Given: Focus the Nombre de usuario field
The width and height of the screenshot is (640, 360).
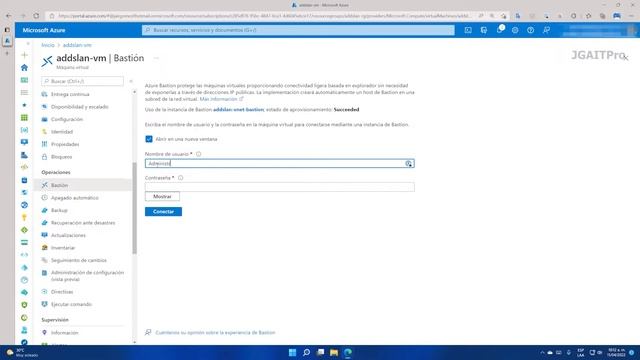Looking at the screenshot, I should point(280,164).
